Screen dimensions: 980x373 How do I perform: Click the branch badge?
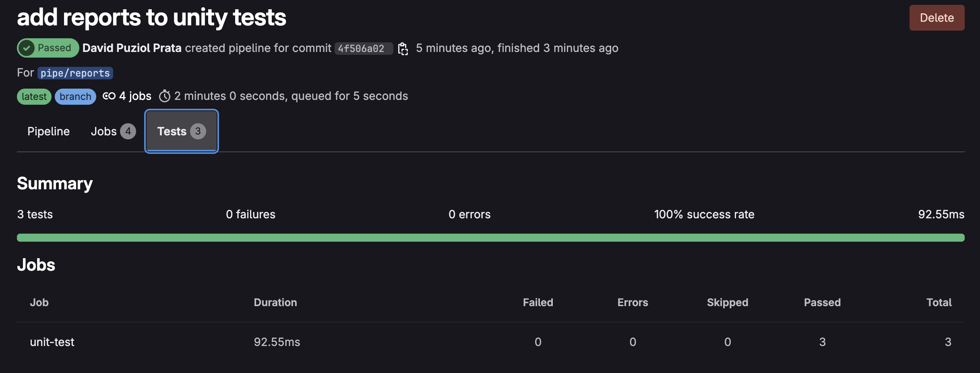click(75, 97)
